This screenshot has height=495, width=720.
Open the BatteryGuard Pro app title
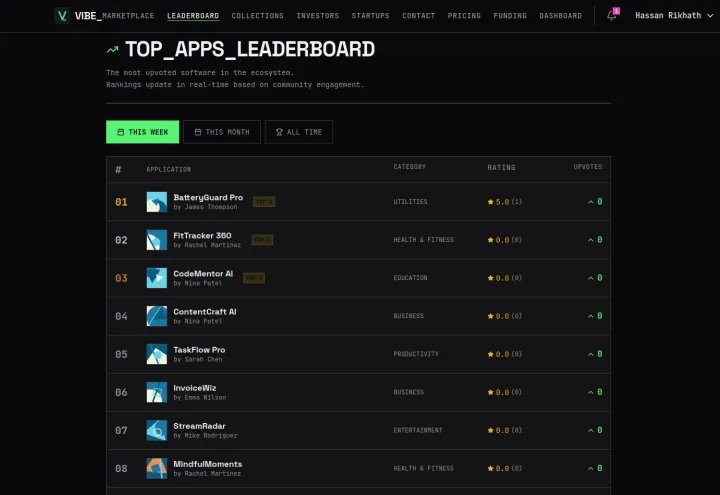click(x=208, y=197)
